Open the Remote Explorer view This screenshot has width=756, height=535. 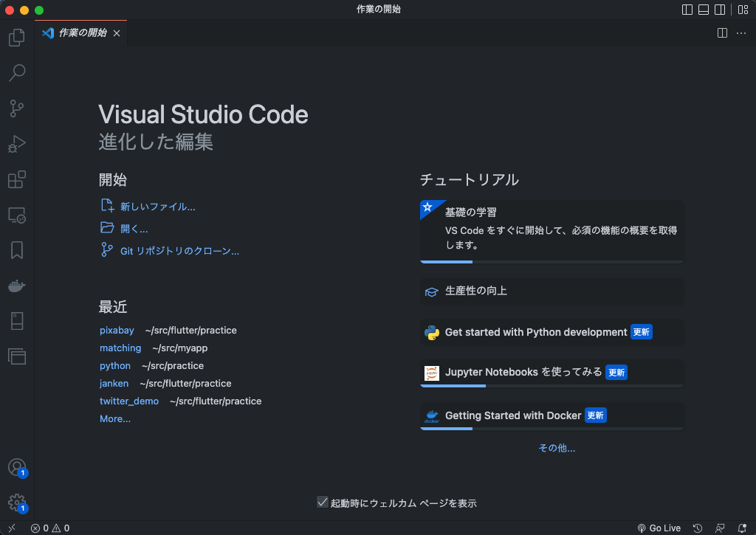click(16, 215)
